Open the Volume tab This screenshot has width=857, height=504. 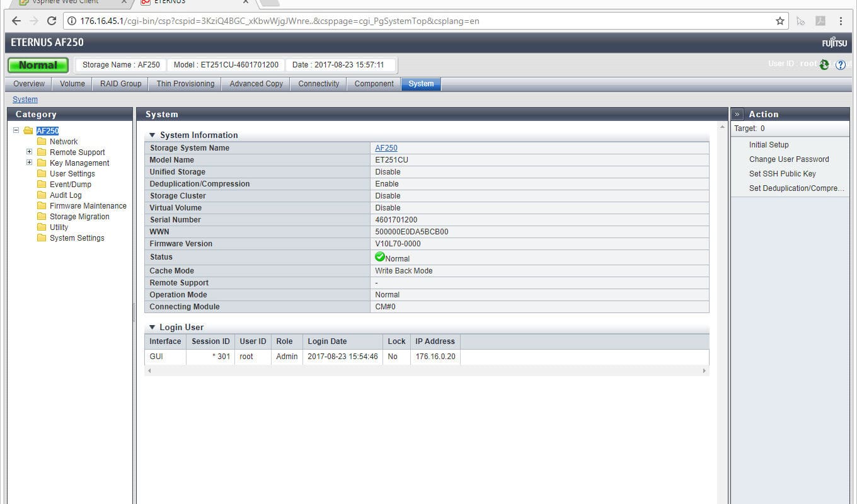tap(72, 84)
